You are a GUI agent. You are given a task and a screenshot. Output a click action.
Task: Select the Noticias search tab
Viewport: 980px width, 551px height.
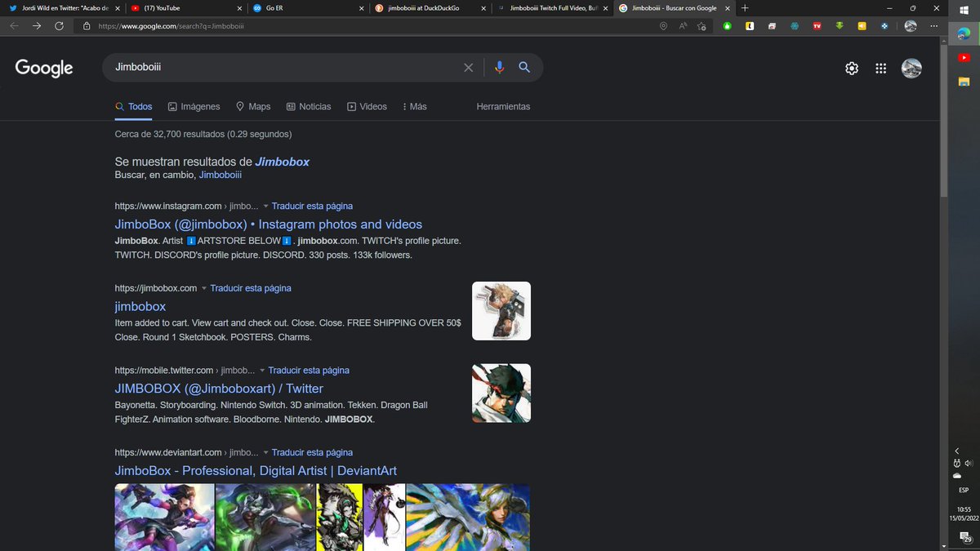(309, 107)
